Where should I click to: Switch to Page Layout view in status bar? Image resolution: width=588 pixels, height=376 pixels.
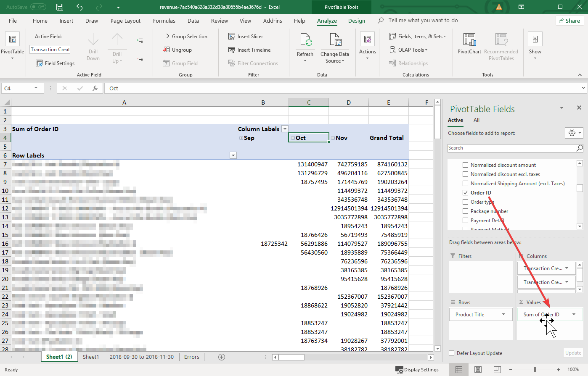[478, 370]
